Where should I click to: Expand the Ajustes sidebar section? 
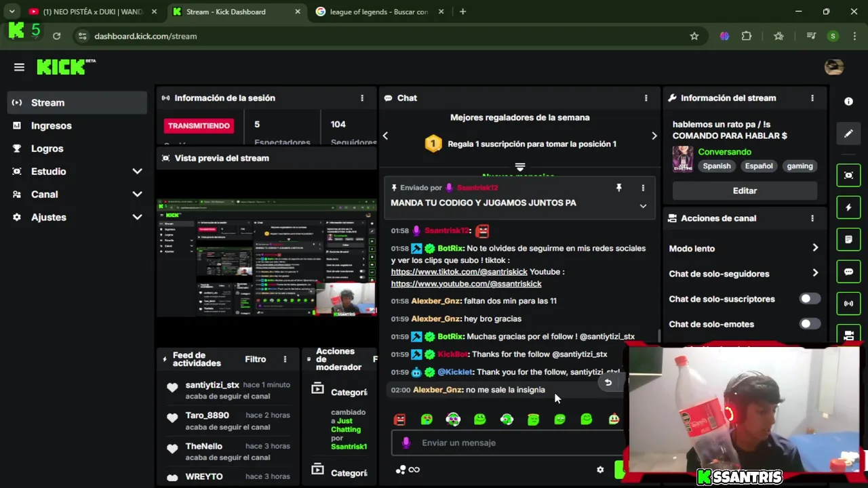pos(137,218)
